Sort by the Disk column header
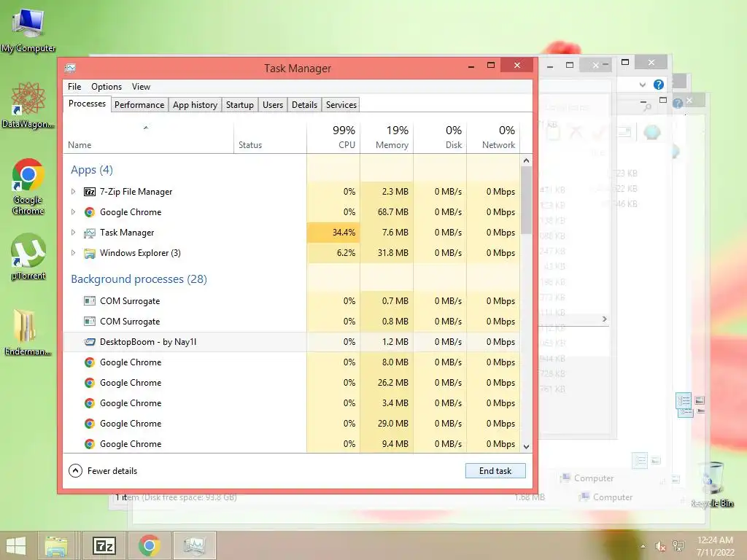 click(440, 138)
